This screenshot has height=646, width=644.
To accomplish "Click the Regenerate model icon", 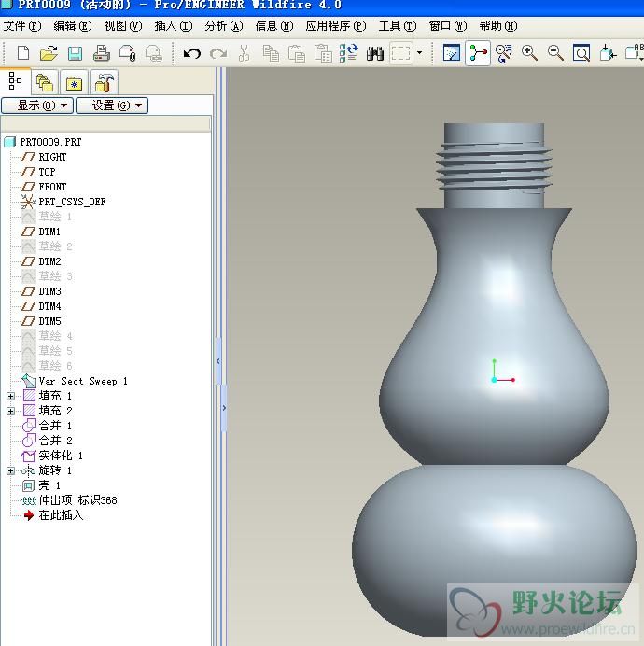I will pyautogui.click(x=348, y=53).
